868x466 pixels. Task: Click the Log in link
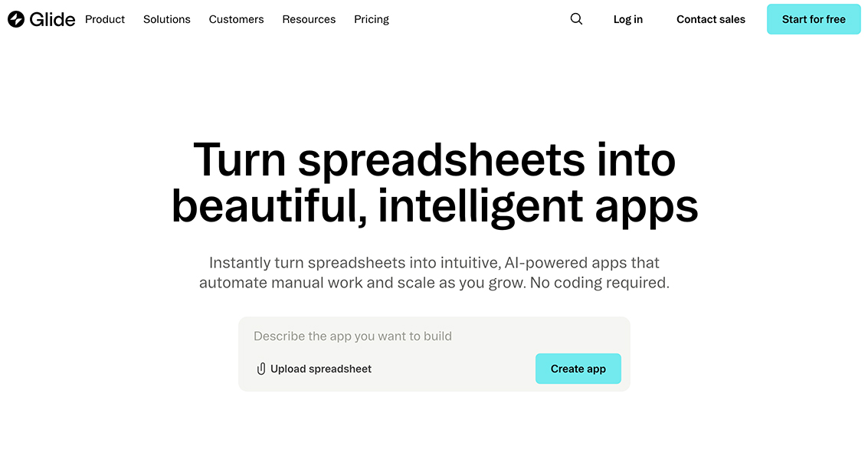pyautogui.click(x=627, y=19)
